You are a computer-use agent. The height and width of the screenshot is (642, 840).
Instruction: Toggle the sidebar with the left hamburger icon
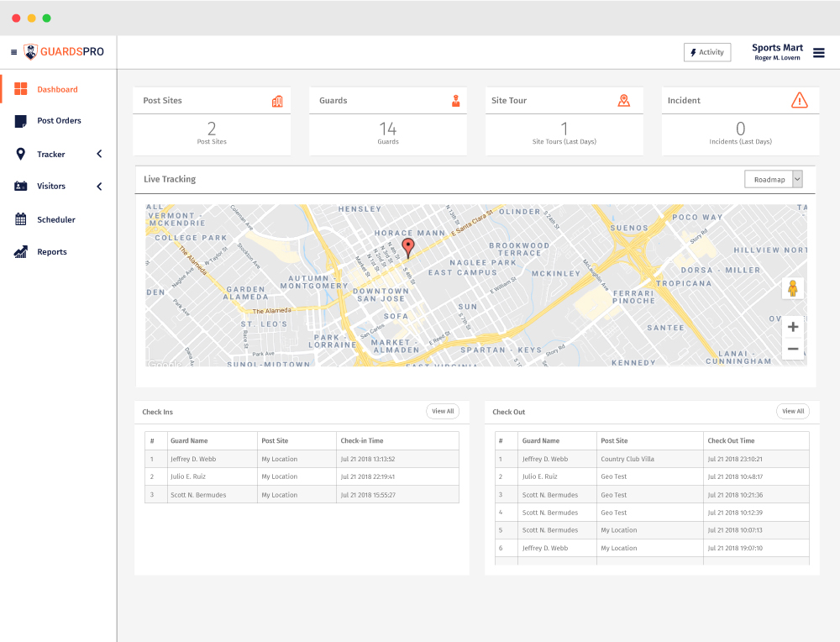click(x=13, y=52)
